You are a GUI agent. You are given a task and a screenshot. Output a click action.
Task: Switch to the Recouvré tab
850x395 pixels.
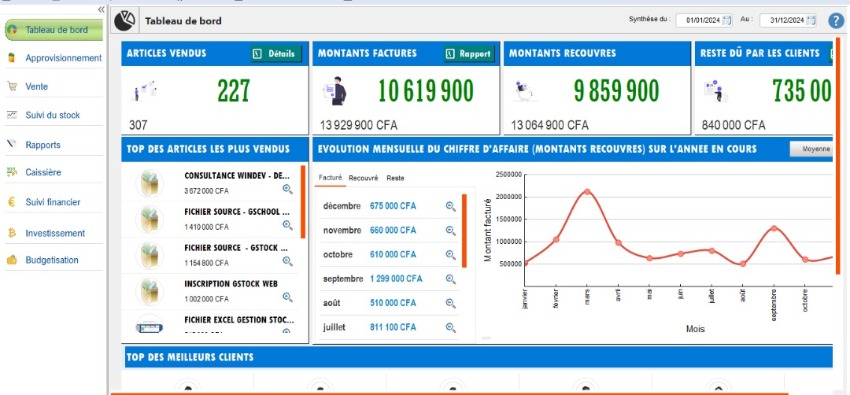click(363, 178)
